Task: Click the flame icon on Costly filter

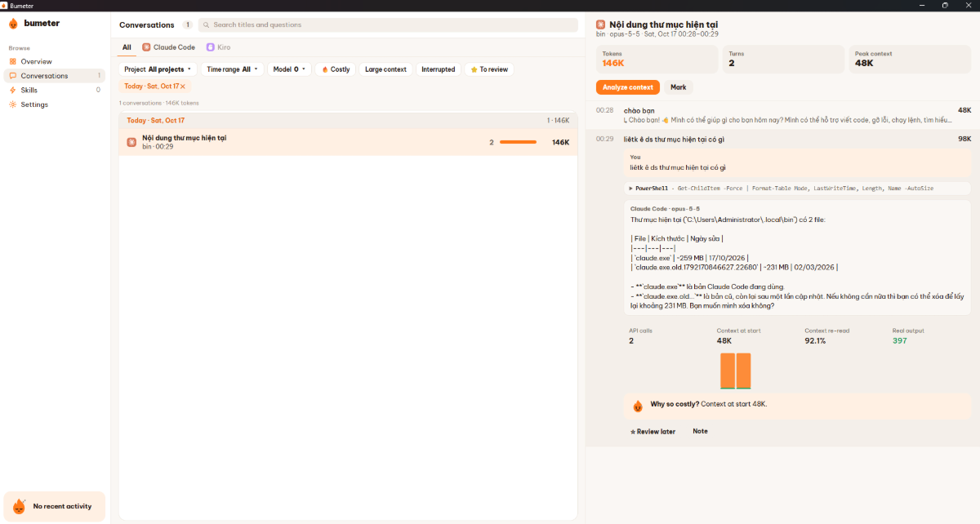Action: click(x=325, y=69)
